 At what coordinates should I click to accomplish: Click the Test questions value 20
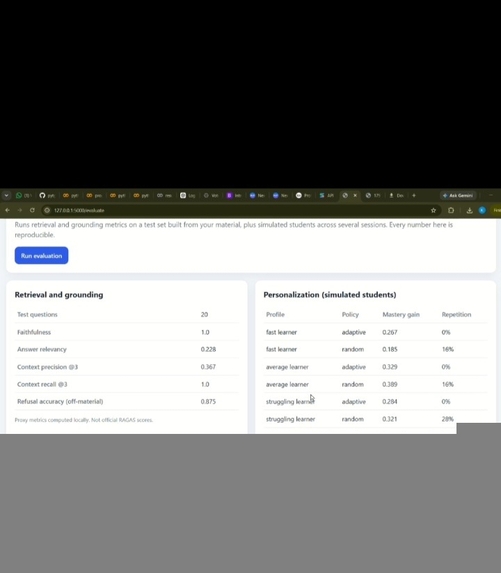(204, 314)
